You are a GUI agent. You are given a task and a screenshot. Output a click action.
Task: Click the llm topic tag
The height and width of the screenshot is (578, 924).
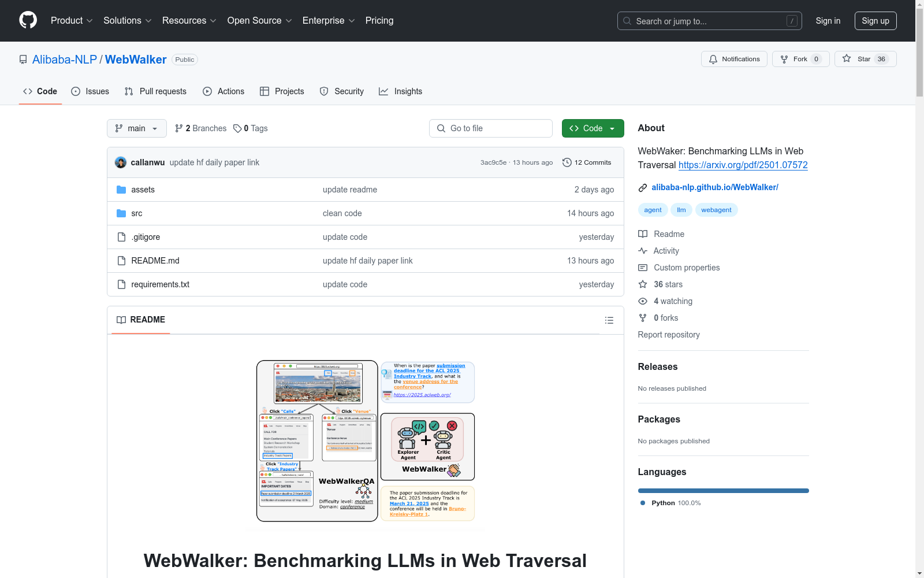(x=681, y=210)
